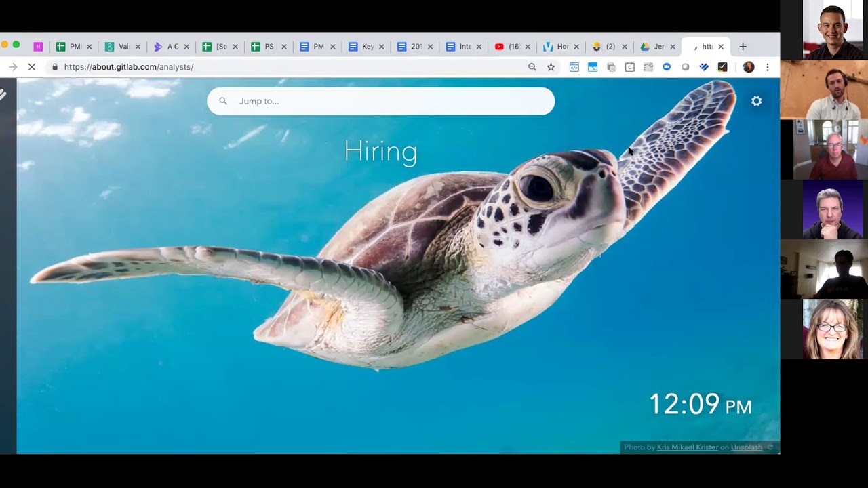Click the zoom magnifier icon in the address bar
The width and height of the screenshot is (868, 488).
tap(532, 67)
